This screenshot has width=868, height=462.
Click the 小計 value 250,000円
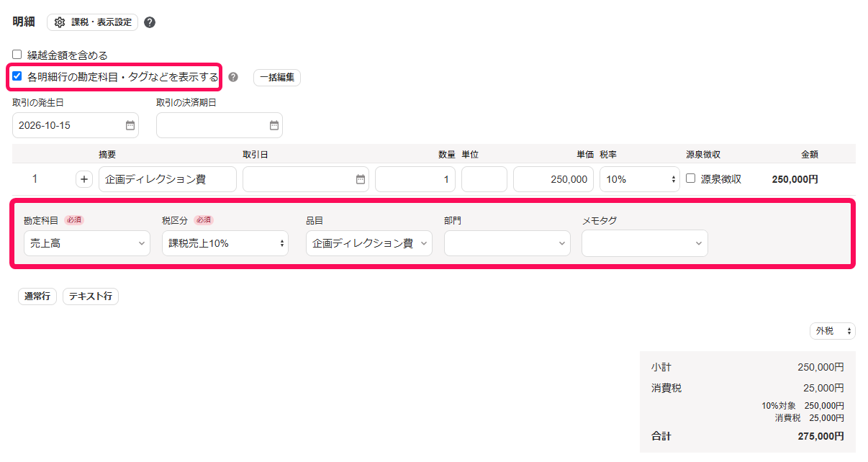click(x=821, y=367)
